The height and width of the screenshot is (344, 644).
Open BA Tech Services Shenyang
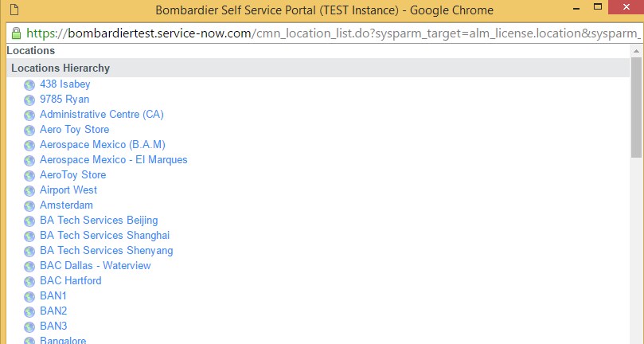click(x=107, y=251)
